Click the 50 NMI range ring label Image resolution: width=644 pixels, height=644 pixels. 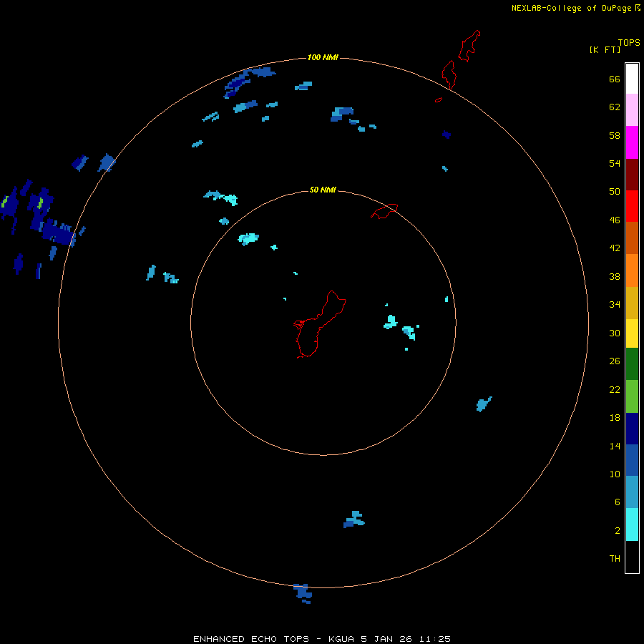323,190
